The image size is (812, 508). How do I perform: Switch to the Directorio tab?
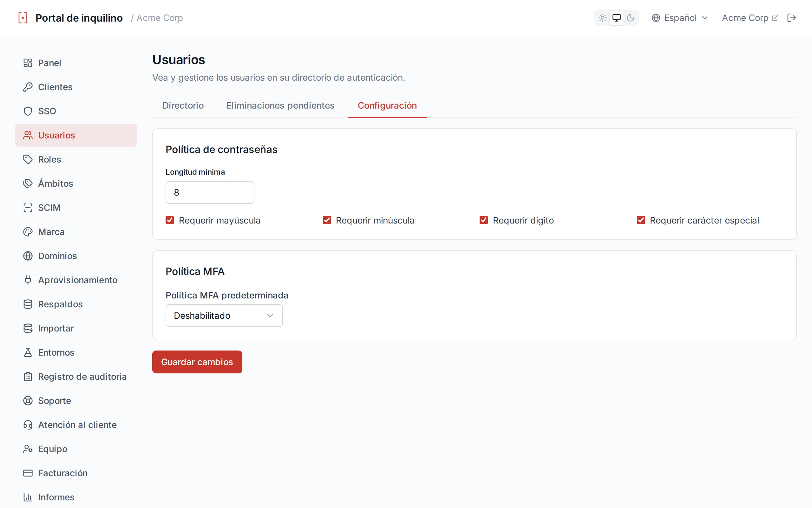(x=183, y=105)
